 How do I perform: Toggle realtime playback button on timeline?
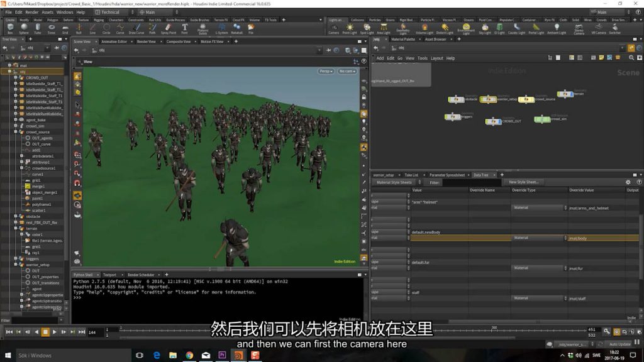click(616, 332)
